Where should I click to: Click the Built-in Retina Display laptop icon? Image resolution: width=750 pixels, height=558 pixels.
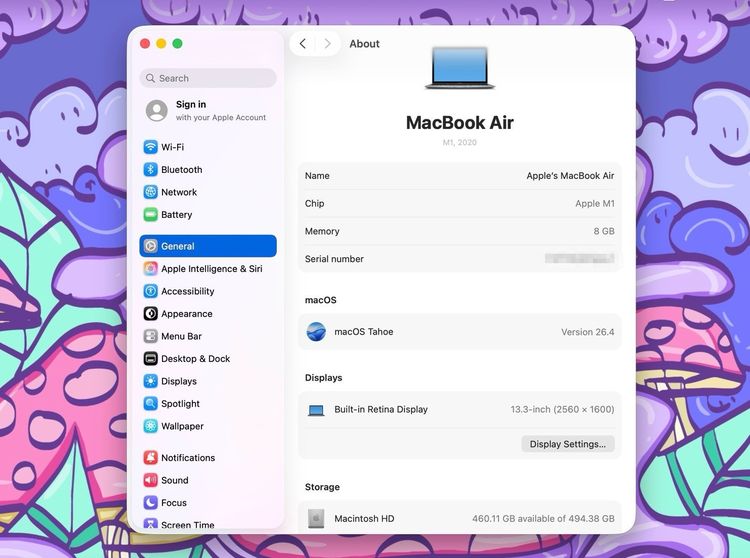click(316, 410)
